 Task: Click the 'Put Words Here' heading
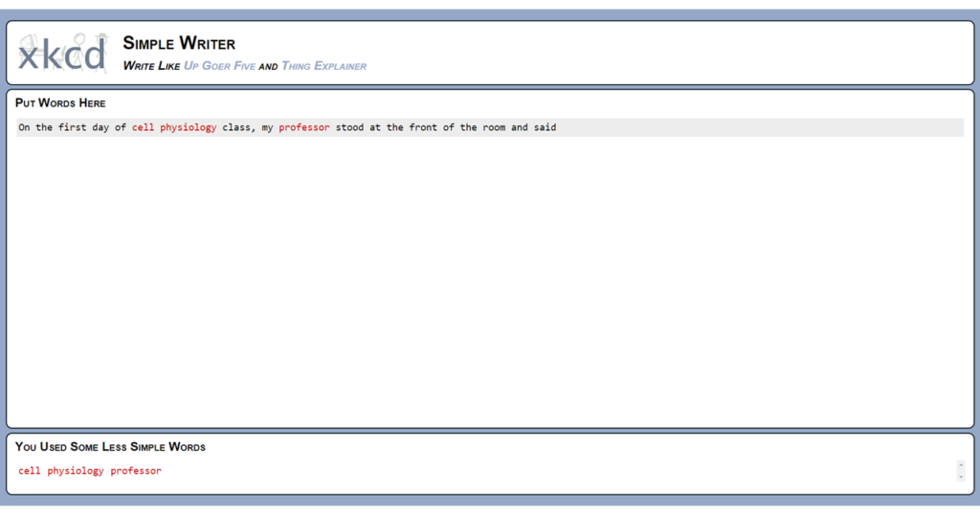pos(60,103)
